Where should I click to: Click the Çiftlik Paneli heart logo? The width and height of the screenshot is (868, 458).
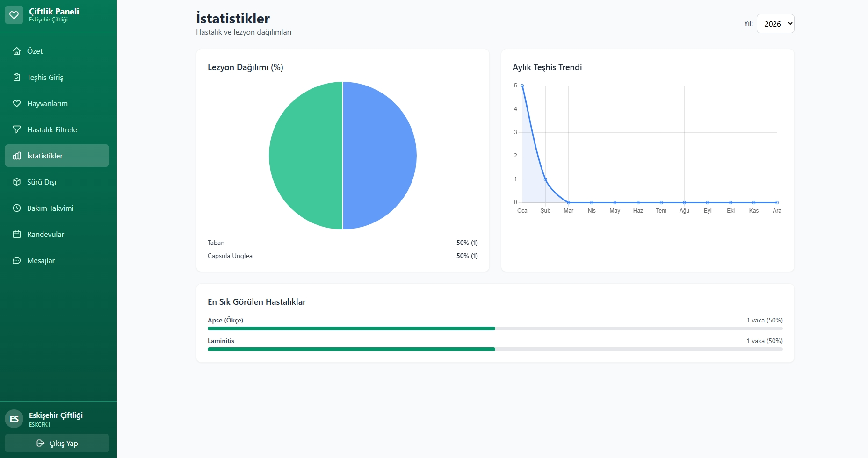[14, 14]
